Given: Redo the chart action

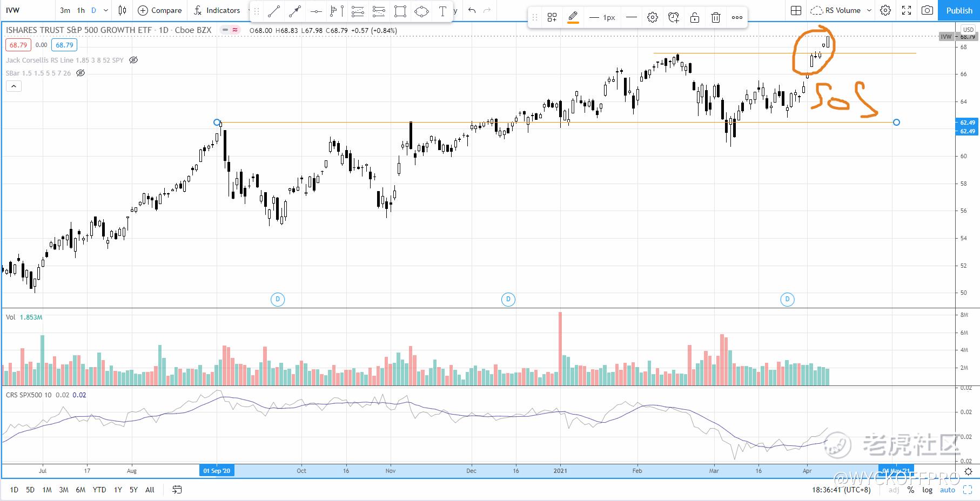Looking at the screenshot, I should [487, 10].
